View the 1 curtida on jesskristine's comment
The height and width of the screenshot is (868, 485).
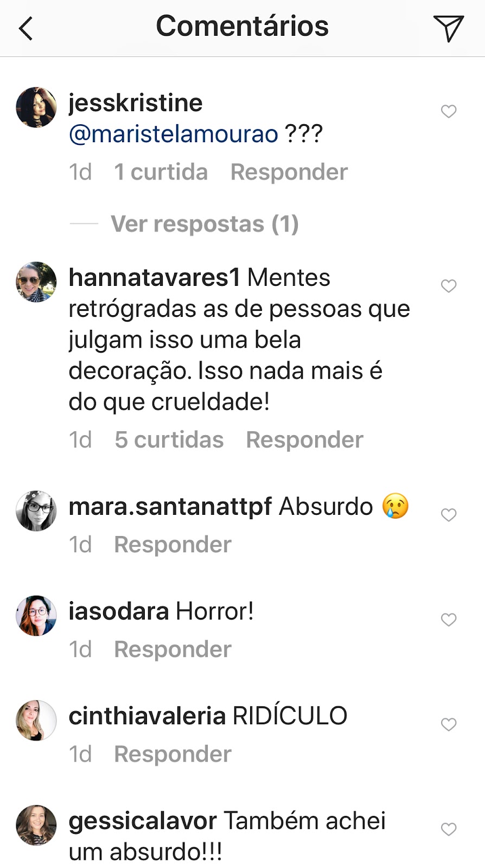(x=161, y=172)
